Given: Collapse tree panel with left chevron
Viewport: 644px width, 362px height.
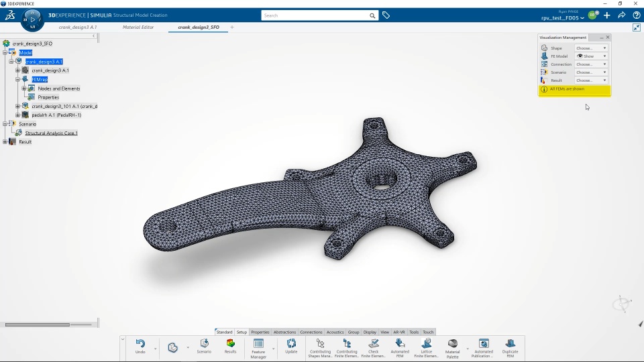Looking at the screenshot, I should 94,36.
